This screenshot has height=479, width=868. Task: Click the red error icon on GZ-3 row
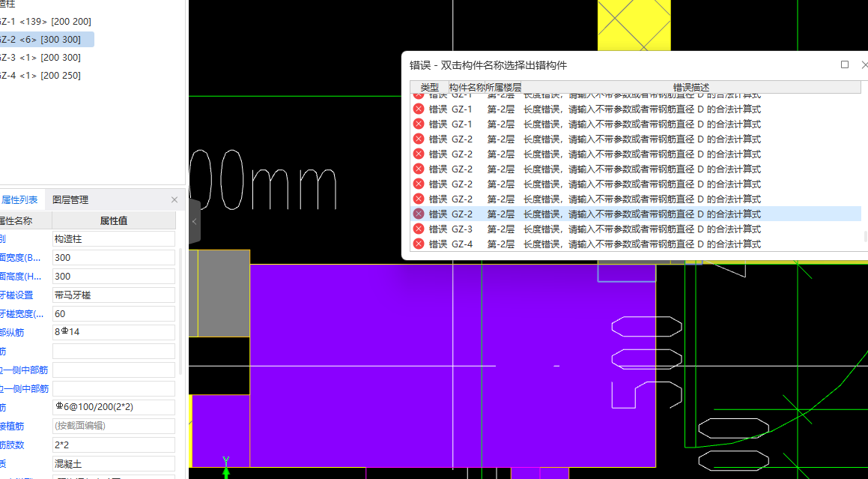(419, 229)
